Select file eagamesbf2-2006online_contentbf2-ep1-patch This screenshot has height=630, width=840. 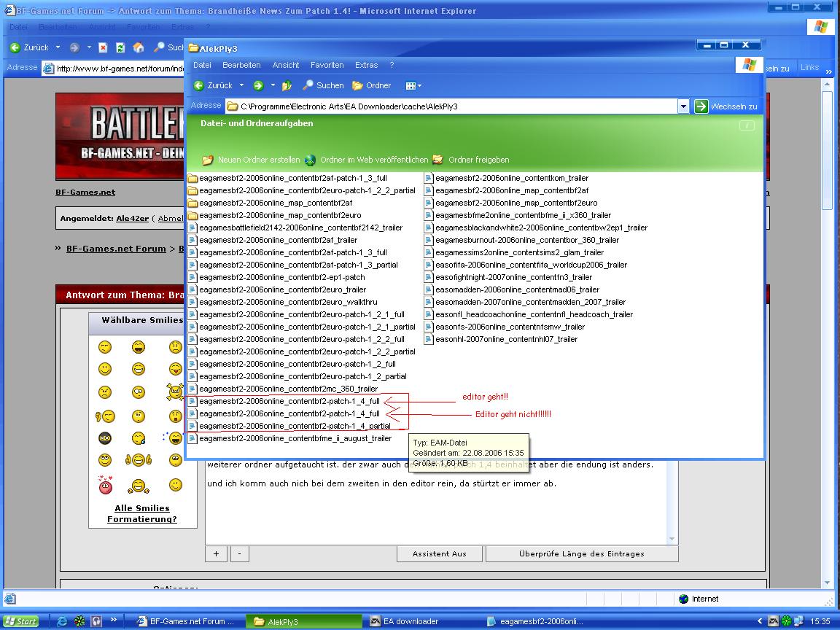pyautogui.click(x=276, y=278)
